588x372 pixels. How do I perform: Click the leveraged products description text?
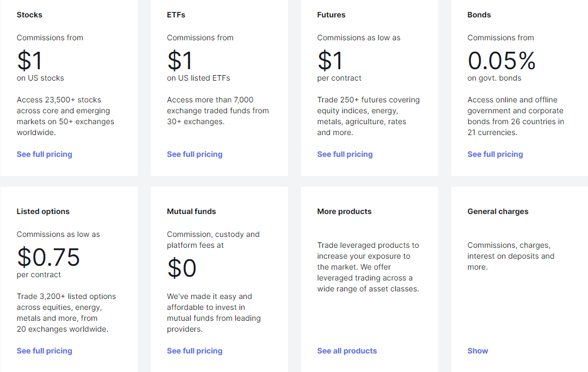368,267
